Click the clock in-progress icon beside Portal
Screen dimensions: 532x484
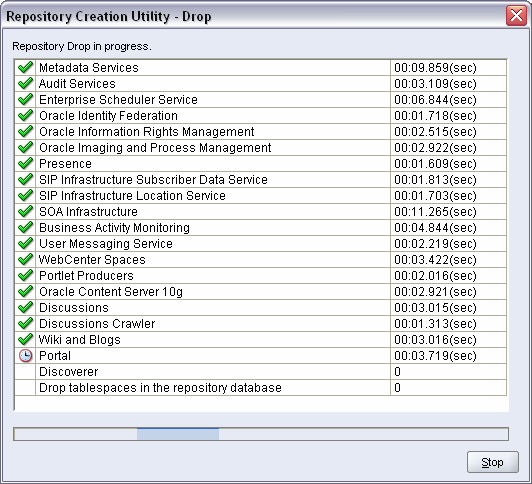(25, 355)
